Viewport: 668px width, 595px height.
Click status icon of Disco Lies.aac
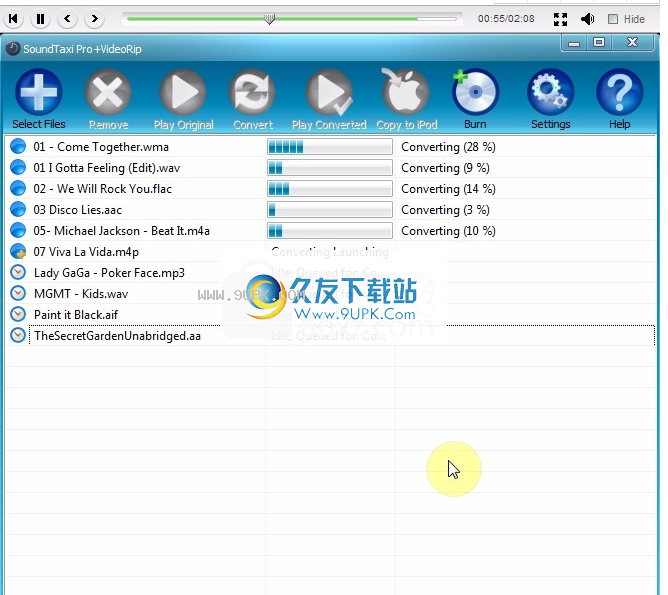coord(18,209)
